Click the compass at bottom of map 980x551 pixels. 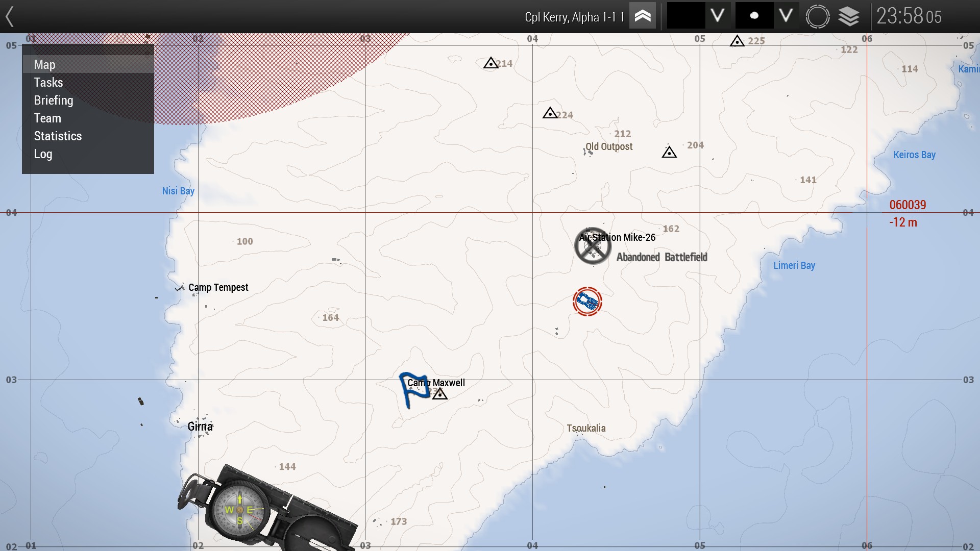[x=240, y=509]
